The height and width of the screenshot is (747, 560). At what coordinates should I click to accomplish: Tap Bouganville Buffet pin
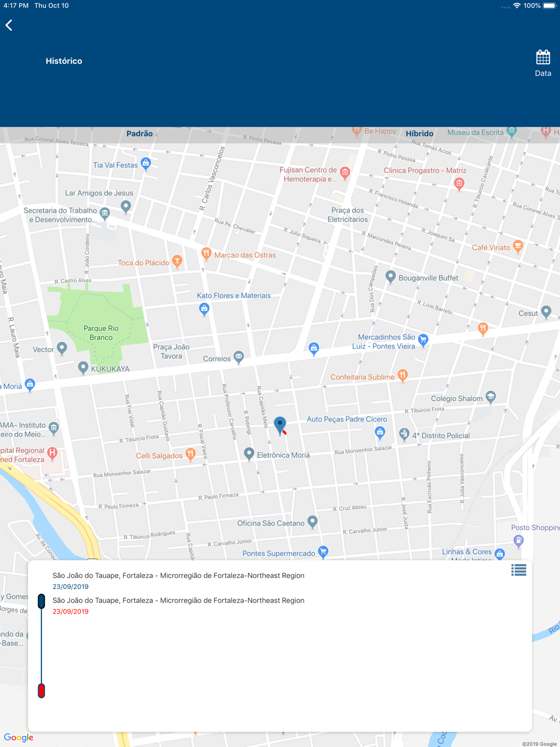pos(391,277)
